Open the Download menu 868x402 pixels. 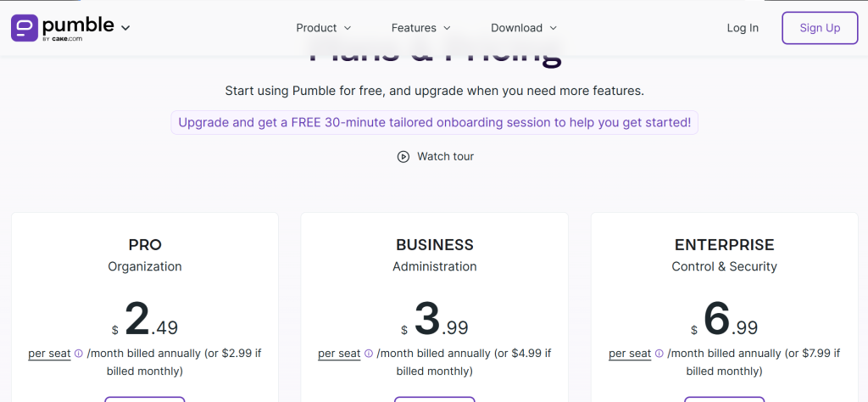[x=524, y=28]
